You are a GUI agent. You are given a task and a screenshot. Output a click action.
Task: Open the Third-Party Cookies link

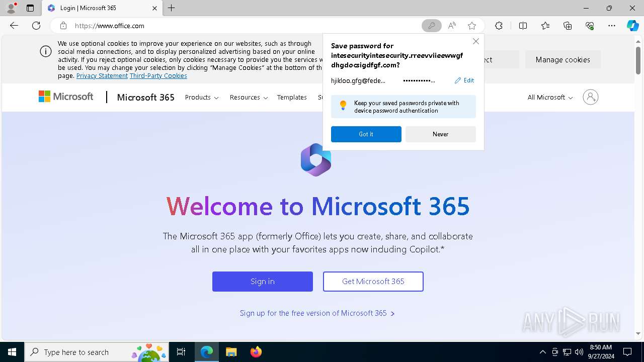(x=158, y=75)
